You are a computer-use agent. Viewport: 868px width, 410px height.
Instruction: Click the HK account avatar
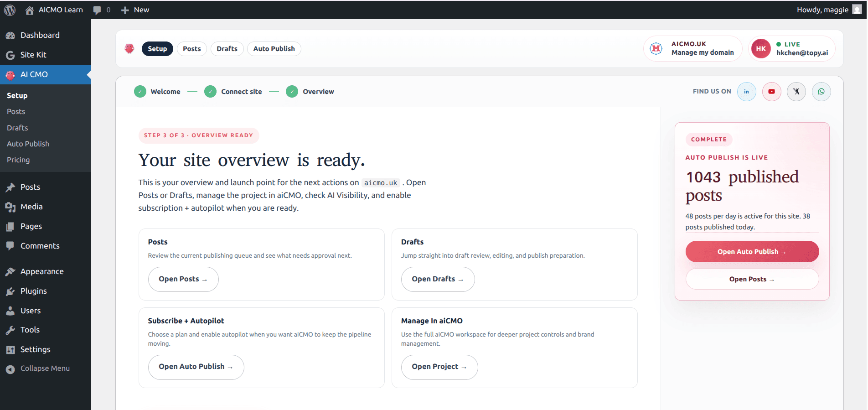tap(761, 49)
